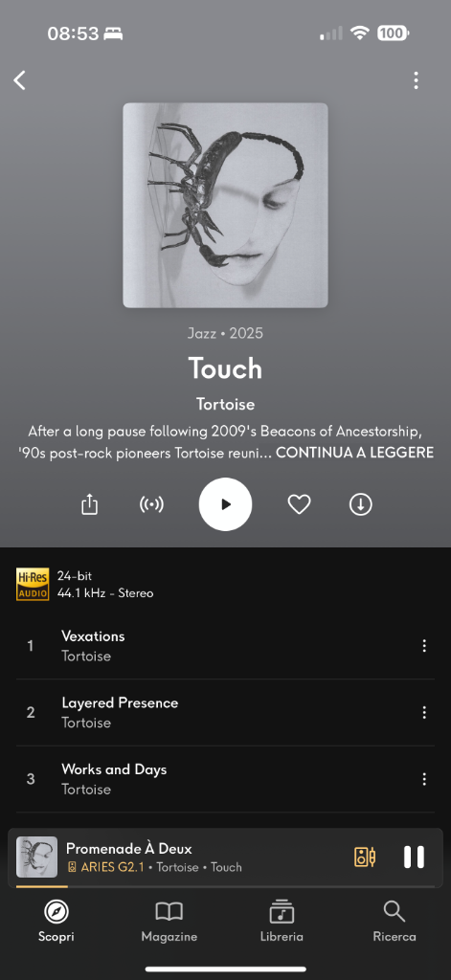Open options for Works and Days
451x980 pixels.
point(424,779)
